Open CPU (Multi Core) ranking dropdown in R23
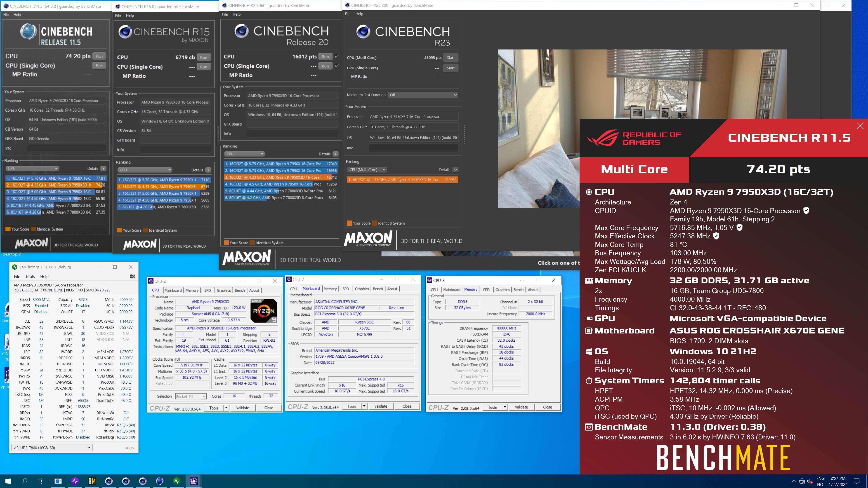This screenshot has width=868, height=488. pyautogui.click(x=367, y=170)
